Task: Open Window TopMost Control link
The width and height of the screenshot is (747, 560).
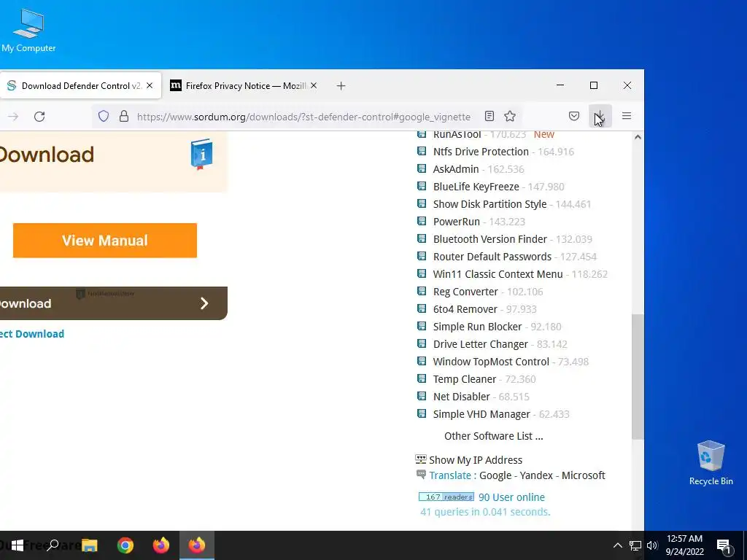Action: click(491, 362)
